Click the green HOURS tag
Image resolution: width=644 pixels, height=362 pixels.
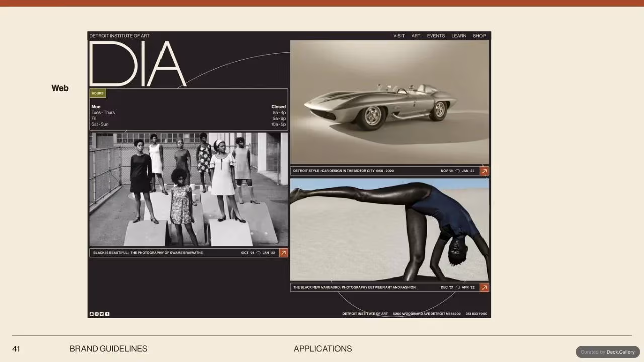98,93
